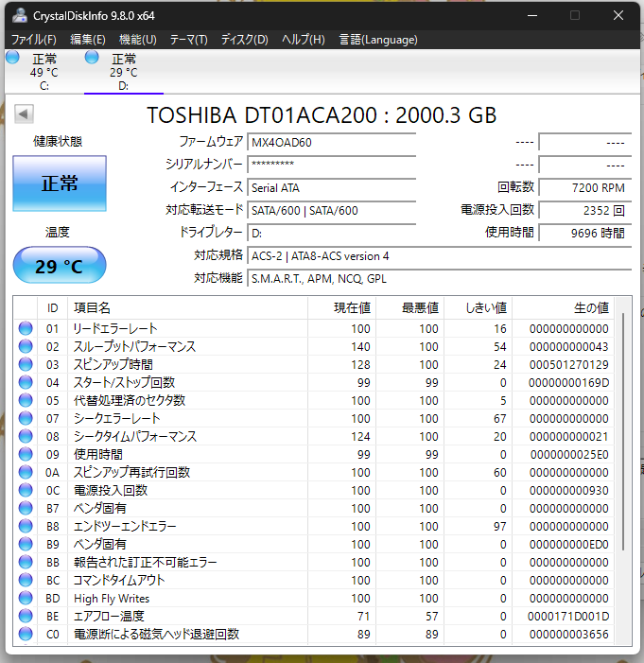The image size is (644, 663).
Task: Click the ID column header
Action: (x=52, y=307)
